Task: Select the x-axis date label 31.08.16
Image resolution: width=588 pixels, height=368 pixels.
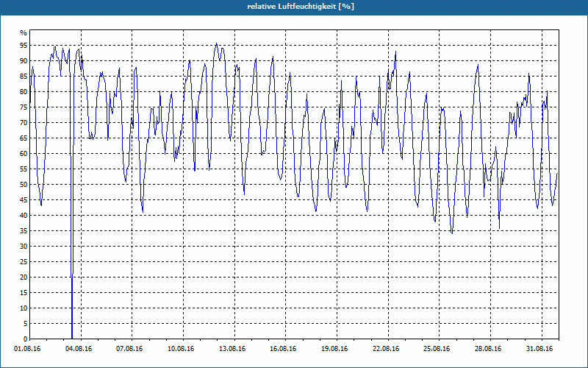Action: pos(539,349)
